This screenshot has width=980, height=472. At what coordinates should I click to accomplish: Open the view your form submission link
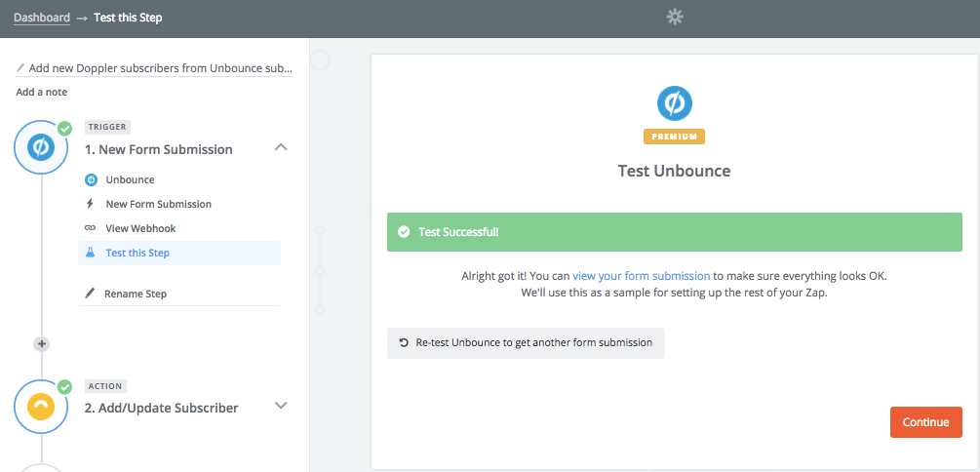pos(642,275)
